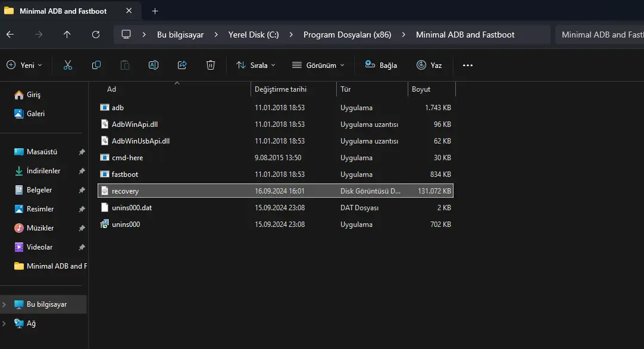Screen dimensions: 644x349
Task: Unpin Belgeler using its pin icon
Action: [82, 190]
